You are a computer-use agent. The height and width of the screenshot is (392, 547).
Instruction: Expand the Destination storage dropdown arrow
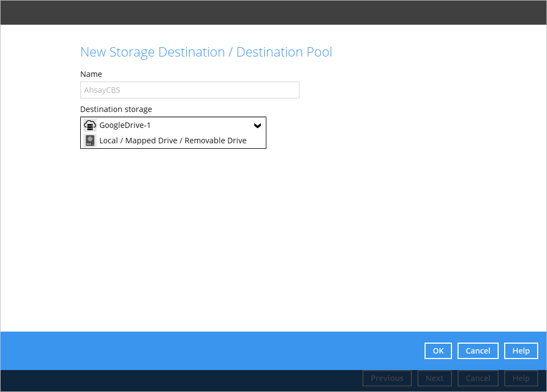coord(257,126)
